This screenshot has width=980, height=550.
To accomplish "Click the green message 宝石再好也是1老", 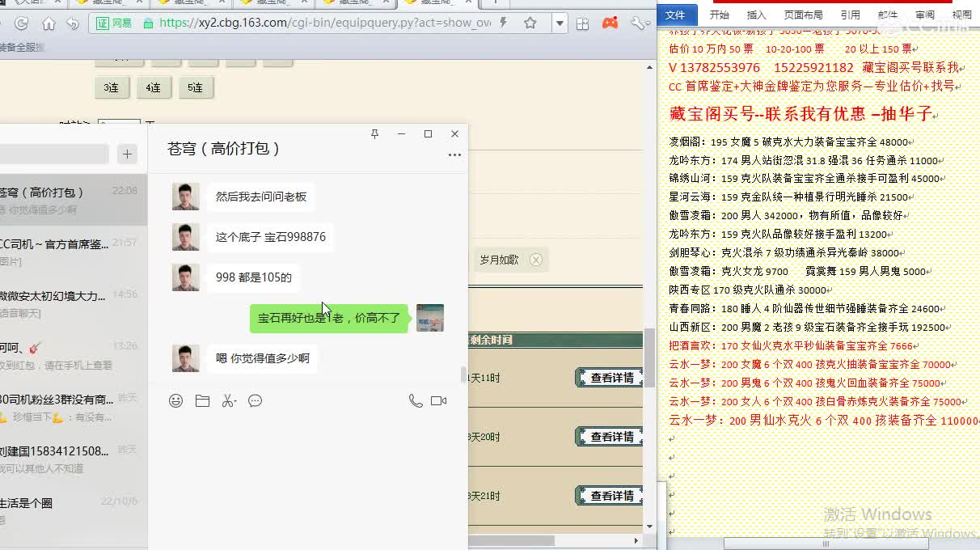I will 329,318.
